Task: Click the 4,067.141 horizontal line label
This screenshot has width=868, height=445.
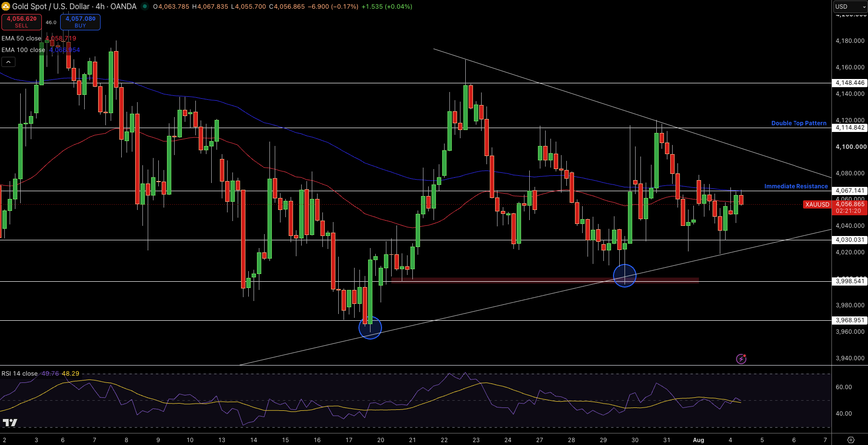Action: 850,191
